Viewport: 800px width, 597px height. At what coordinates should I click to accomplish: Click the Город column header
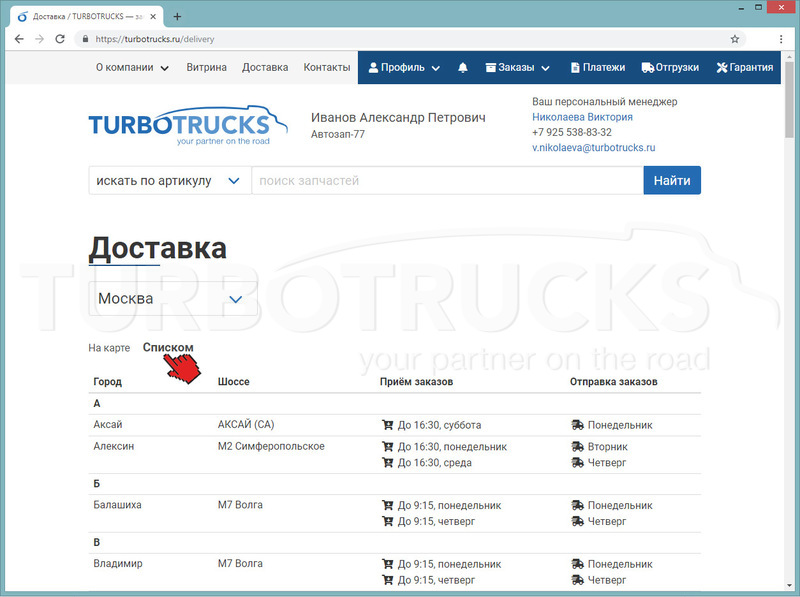click(108, 382)
